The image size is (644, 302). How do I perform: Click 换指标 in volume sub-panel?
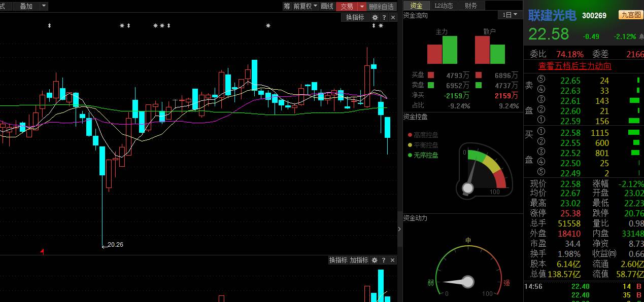click(338, 260)
